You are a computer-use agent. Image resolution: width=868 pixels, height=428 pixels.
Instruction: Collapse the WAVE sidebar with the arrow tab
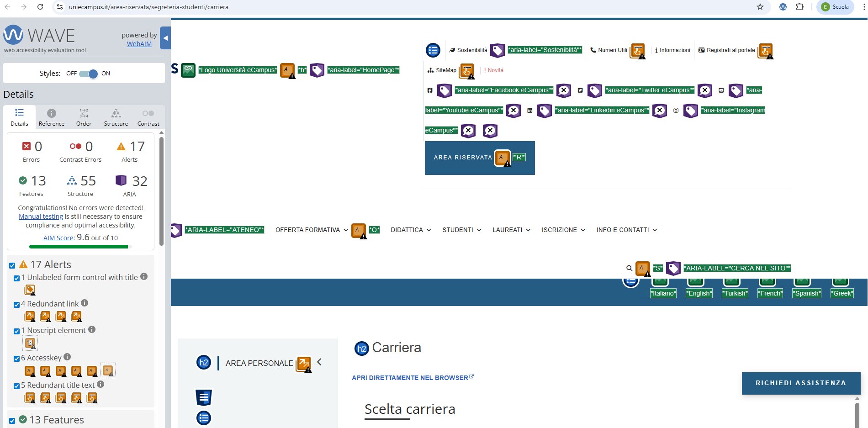(x=165, y=38)
